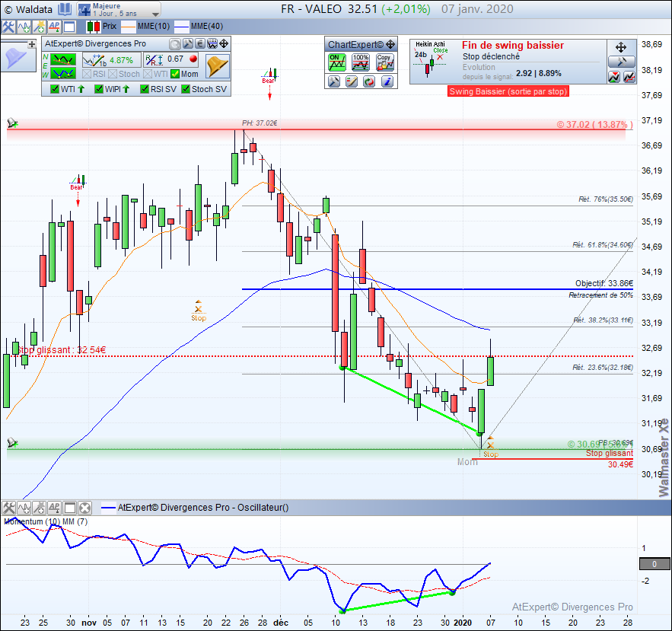Click the Swing Baissier (sortie par stop) label
This screenshot has width=672, height=631.
pos(508,91)
